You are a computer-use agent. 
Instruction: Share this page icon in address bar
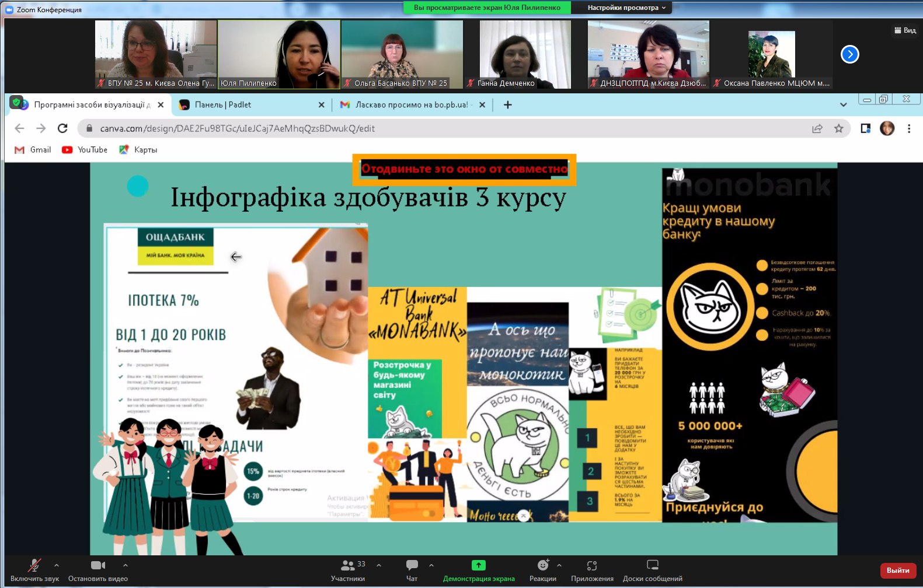point(817,128)
